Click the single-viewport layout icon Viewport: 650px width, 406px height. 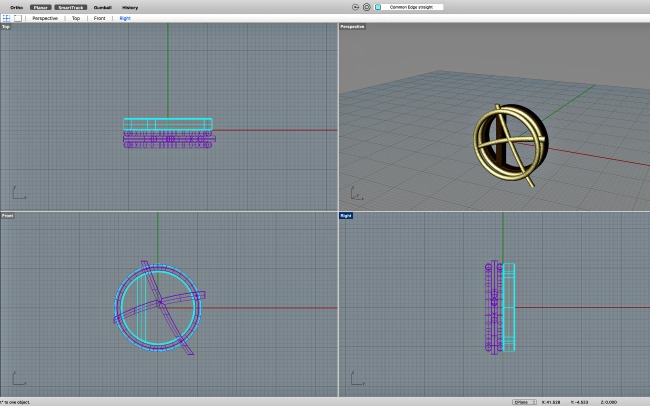19,18
